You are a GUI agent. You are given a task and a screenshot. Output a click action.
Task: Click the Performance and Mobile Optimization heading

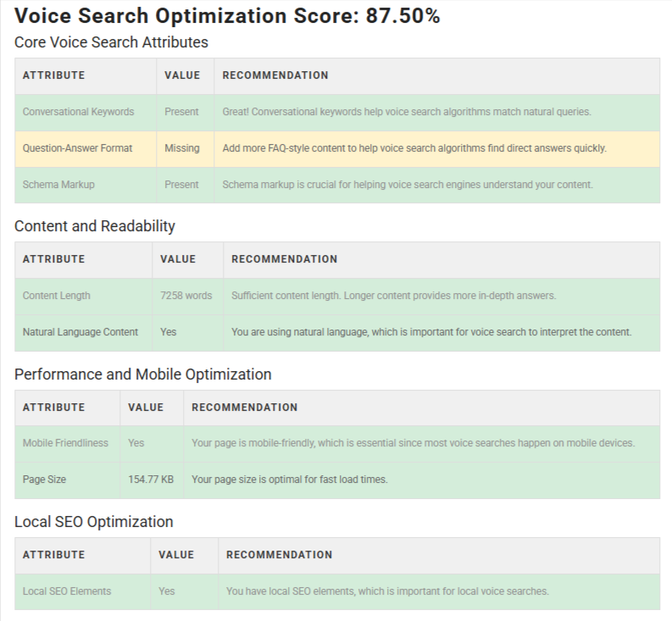pos(143,374)
